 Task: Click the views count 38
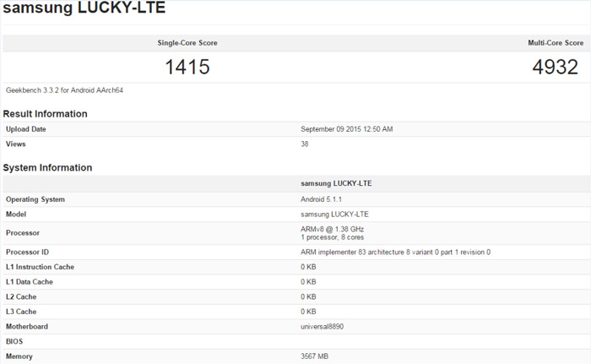click(x=305, y=144)
